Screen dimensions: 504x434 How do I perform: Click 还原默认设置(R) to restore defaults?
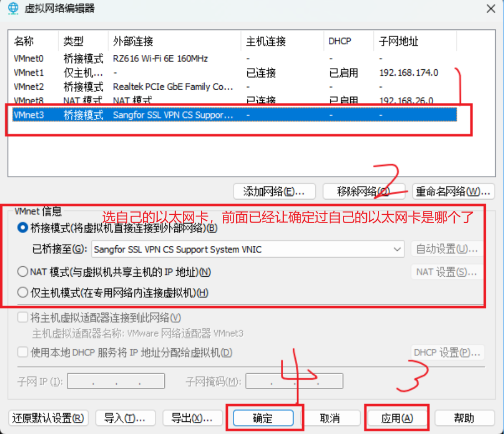coord(48,418)
